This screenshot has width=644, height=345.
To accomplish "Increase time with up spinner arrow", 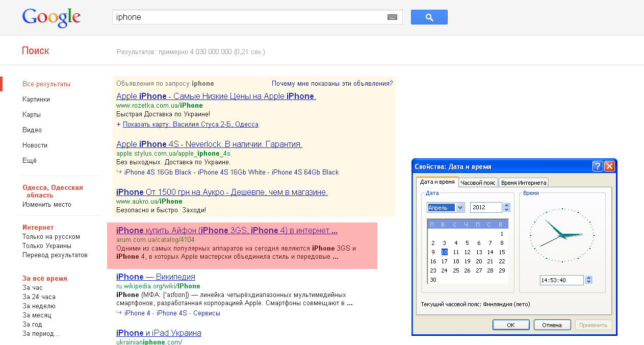I will point(588,278).
